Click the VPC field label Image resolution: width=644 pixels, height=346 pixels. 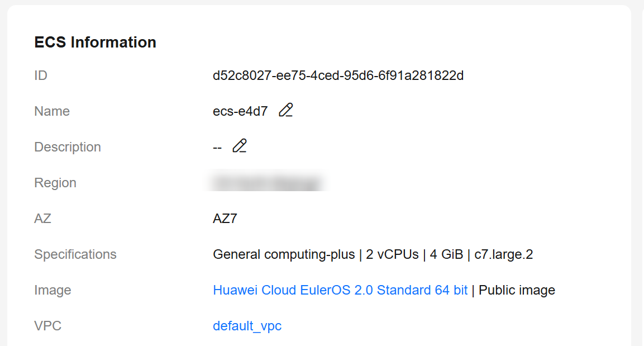click(47, 326)
